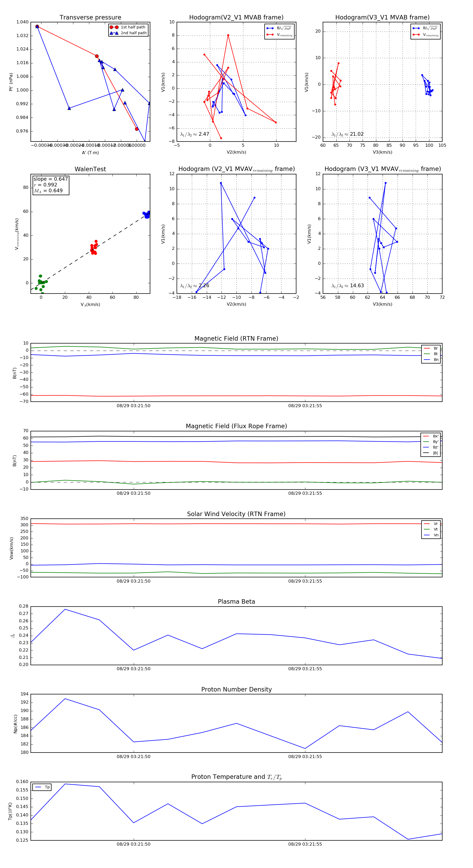Click the Br legend entry

pyautogui.click(x=431, y=349)
